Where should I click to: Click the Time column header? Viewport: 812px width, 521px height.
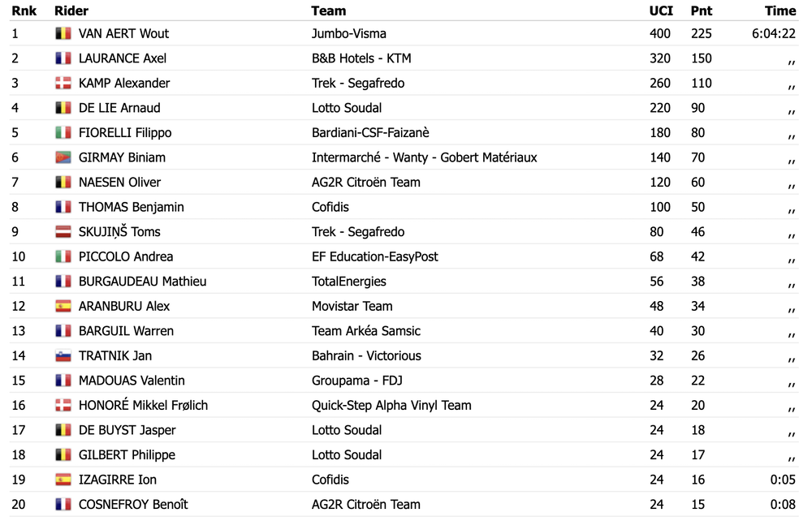[x=780, y=11]
